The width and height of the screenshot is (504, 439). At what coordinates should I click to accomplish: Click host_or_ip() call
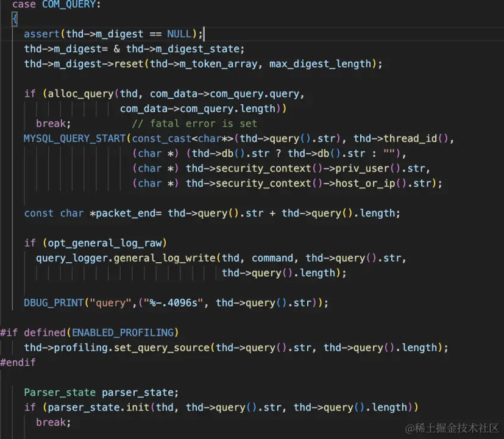pos(371,184)
